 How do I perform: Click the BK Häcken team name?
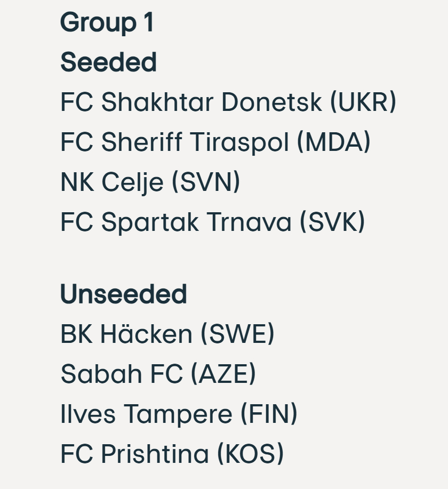tap(126, 334)
